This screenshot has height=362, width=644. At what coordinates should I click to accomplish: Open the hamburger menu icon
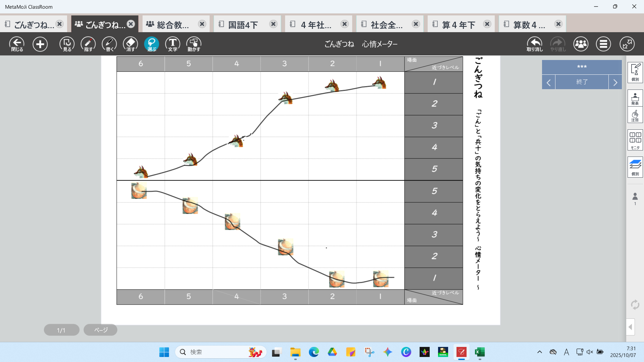point(603,44)
